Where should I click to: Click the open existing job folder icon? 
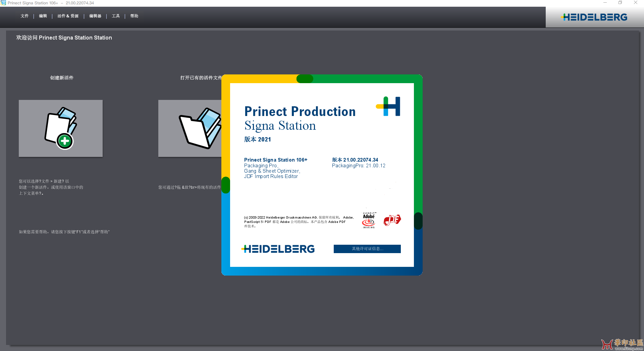(190, 128)
